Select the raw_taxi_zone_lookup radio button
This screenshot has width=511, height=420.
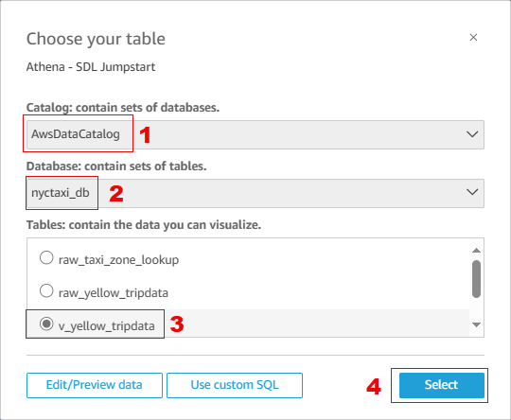click(x=46, y=257)
